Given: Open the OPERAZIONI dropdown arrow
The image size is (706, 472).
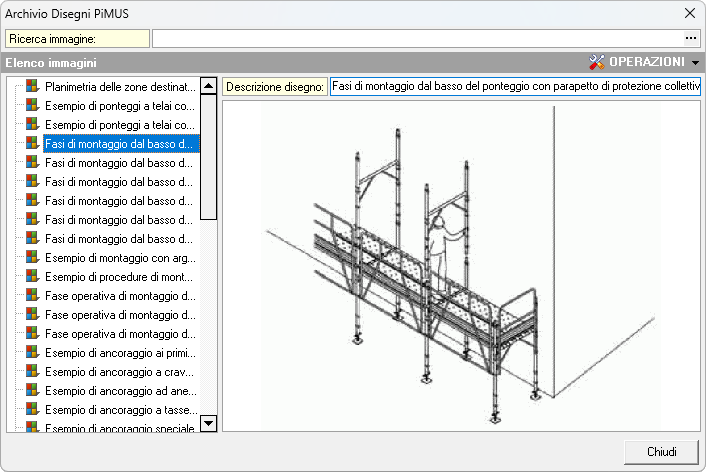Looking at the screenshot, I should tap(695, 62).
